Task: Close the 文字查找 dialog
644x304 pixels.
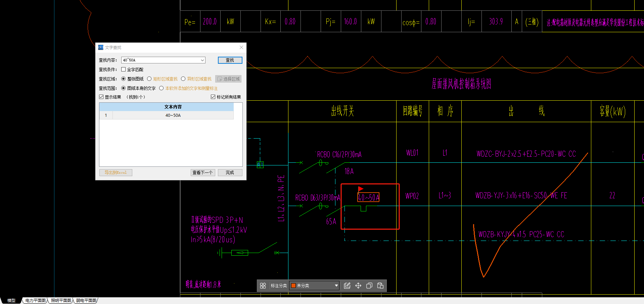Action: 241,47
